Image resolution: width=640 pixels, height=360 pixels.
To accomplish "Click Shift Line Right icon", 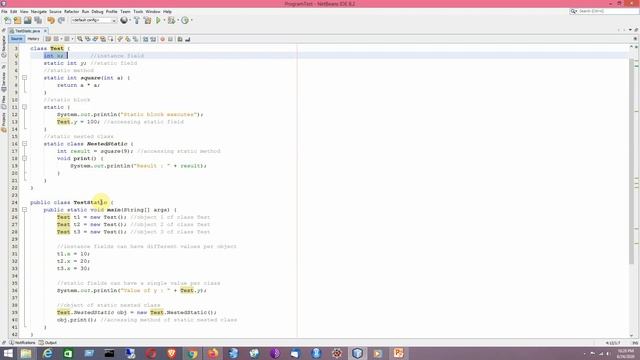I will (153, 39).
